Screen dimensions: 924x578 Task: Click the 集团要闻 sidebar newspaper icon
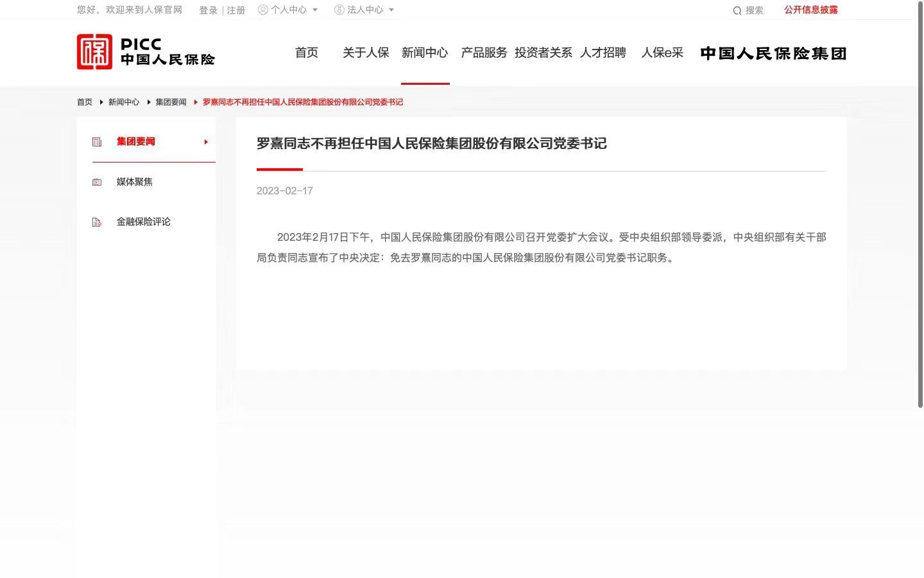[x=97, y=142]
